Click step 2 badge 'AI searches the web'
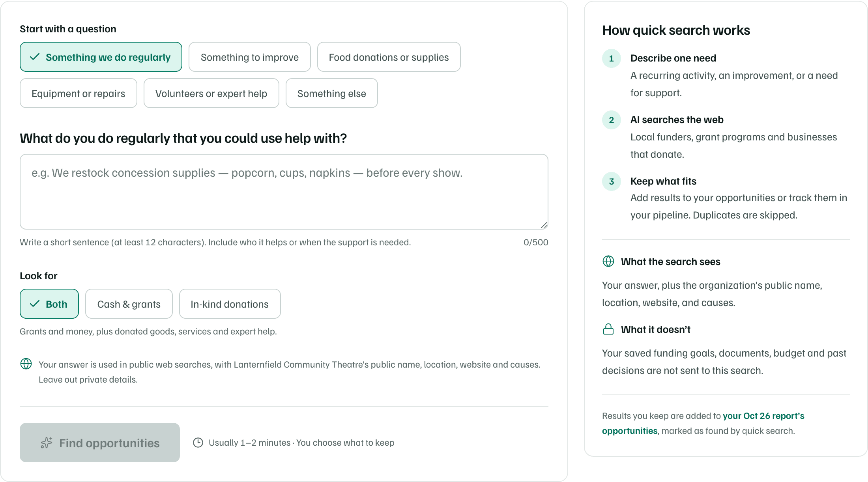868x482 pixels. (x=612, y=120)
